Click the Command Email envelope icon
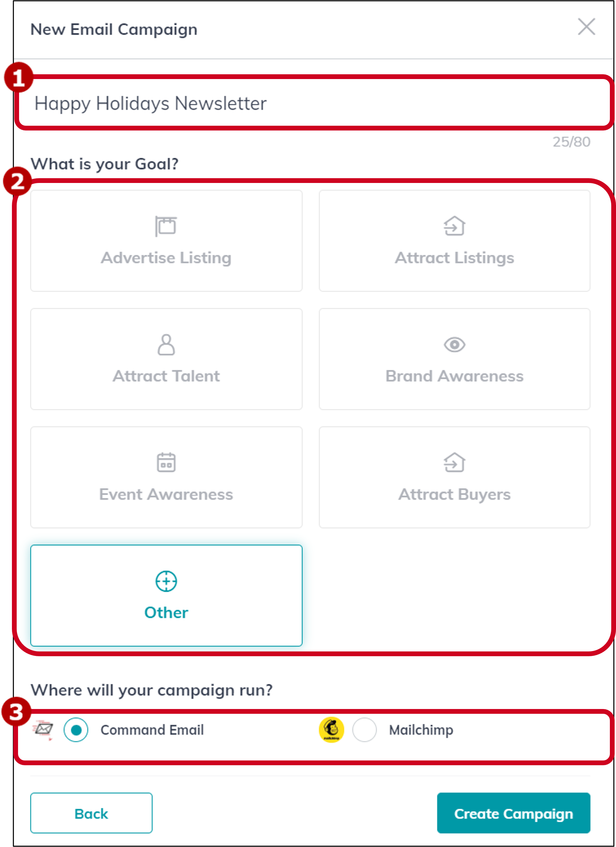This screenshot has height=847, width=616. 43,729
